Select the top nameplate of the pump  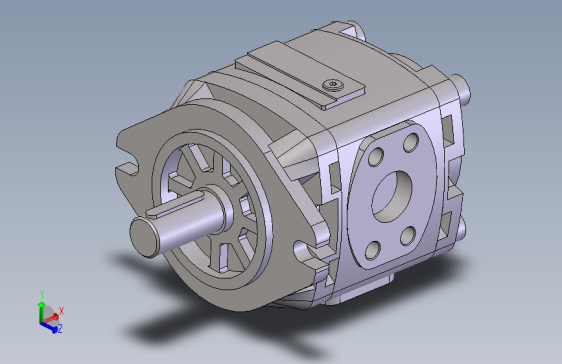[300, 75]
